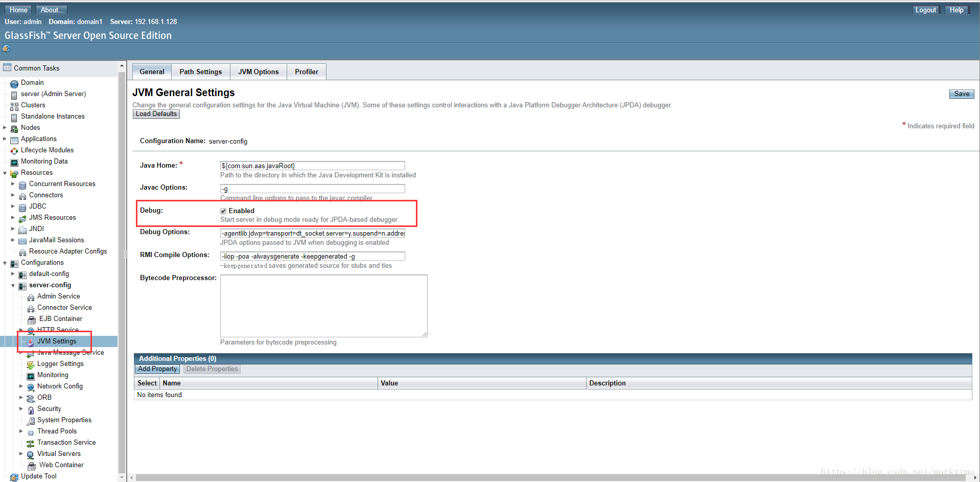
Task: Expand the Concurrent Resources node
Action: click(x=13, y=184)
